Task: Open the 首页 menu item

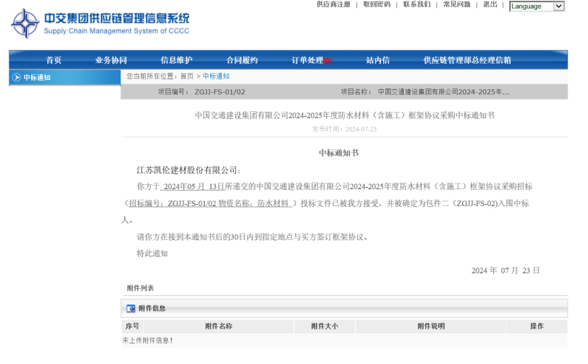Action: click(x=54, y=60)
